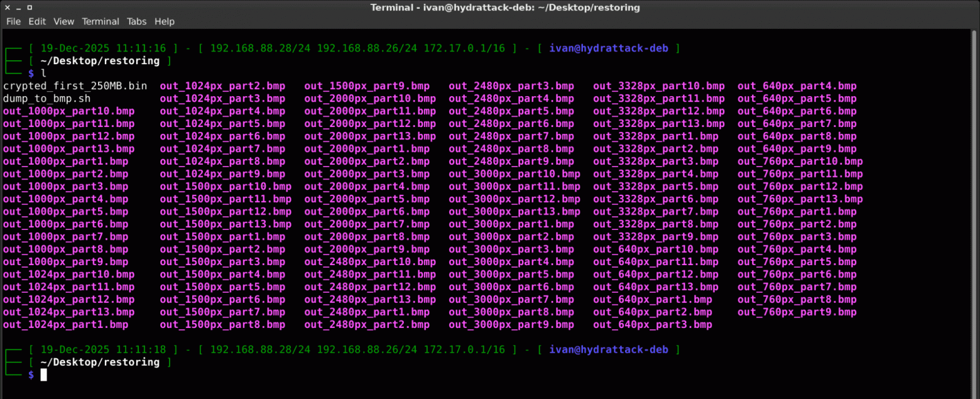Click ~/Desktop/restoring path in the second prompt

pos(100,362)
